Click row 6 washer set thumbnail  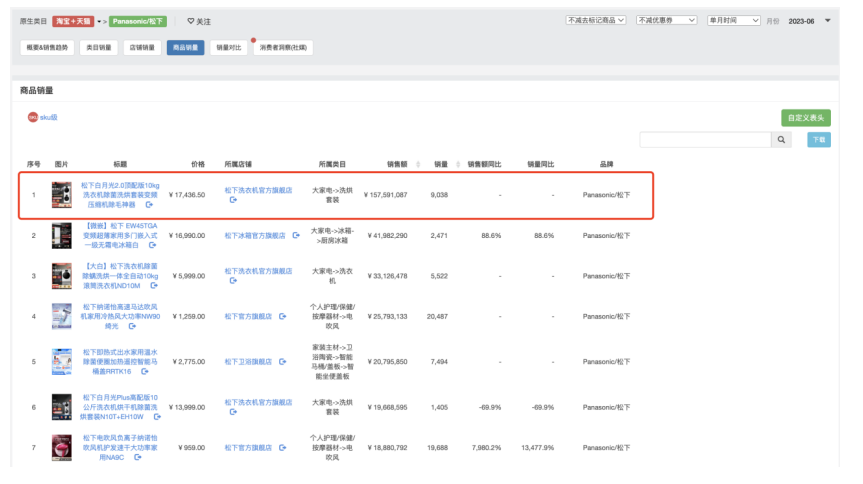click(62, 407)
